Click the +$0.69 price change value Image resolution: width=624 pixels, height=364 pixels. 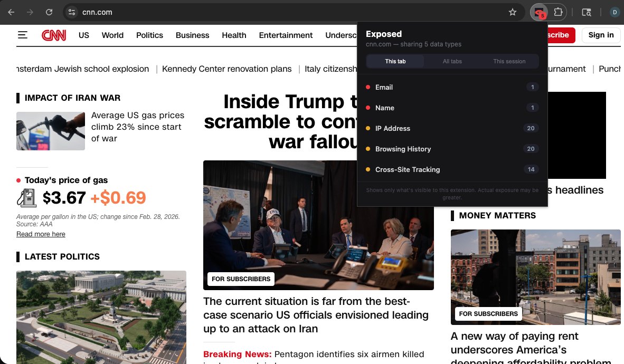[x=118, y=198]
